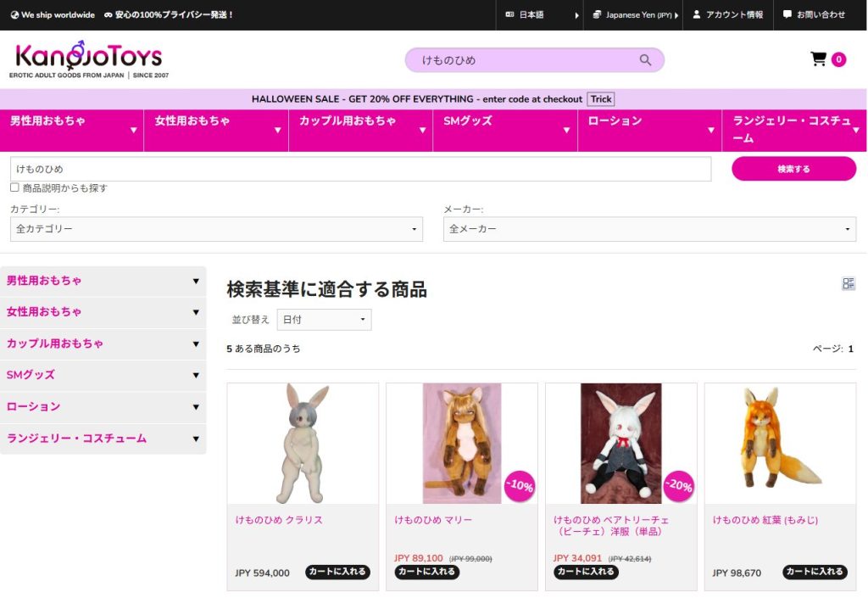Screen dimensions: 868x598
Task: Click the けものひめ マリー product thumbnail
Action: click(462, 443)
